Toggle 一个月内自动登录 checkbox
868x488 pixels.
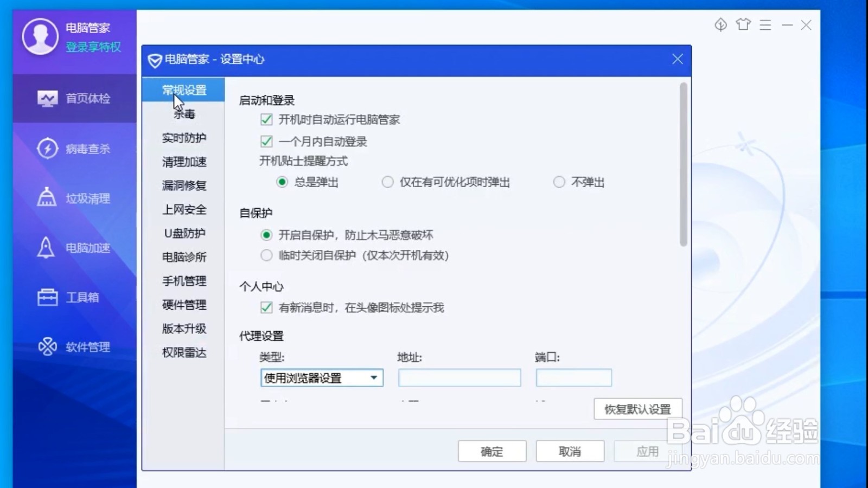click(266, 142)
